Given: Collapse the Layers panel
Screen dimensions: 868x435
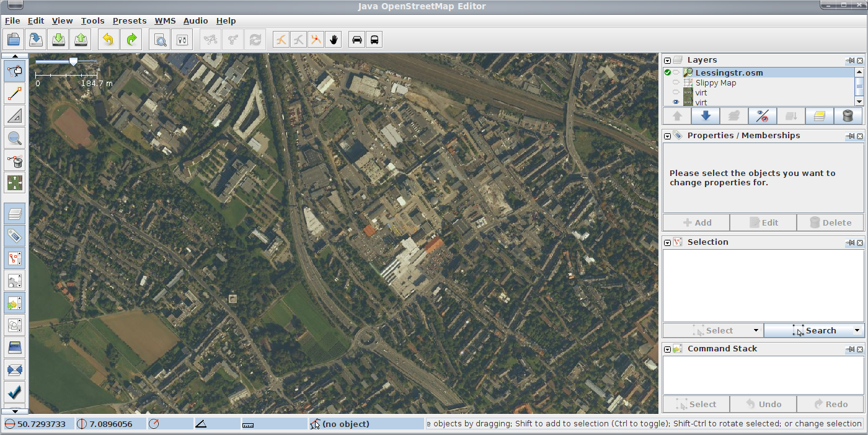Looking at the screenshot, I should tap(668, 61).
